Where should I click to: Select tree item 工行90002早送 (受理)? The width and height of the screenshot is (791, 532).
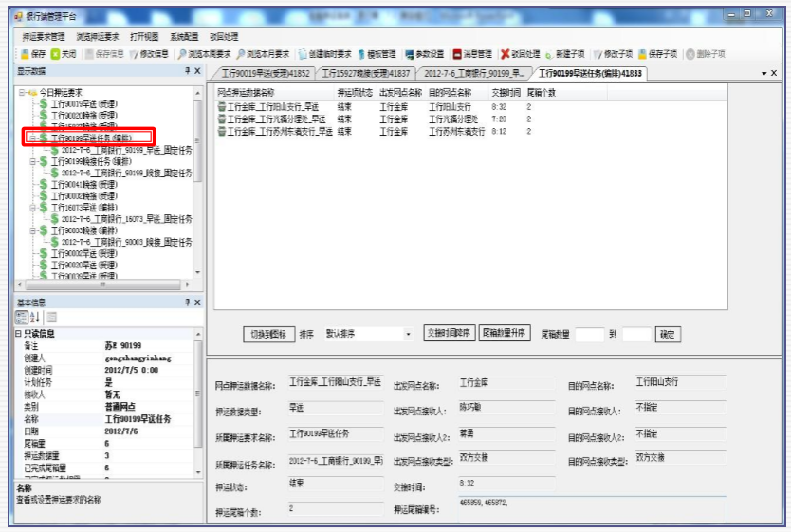tap(83, 253)
